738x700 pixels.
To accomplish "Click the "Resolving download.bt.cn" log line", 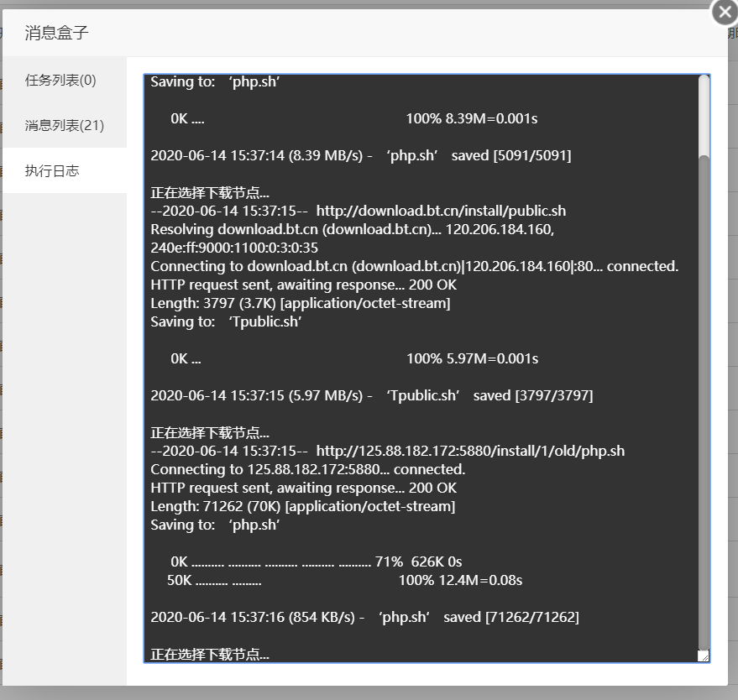I will click(x=352, y=229).
